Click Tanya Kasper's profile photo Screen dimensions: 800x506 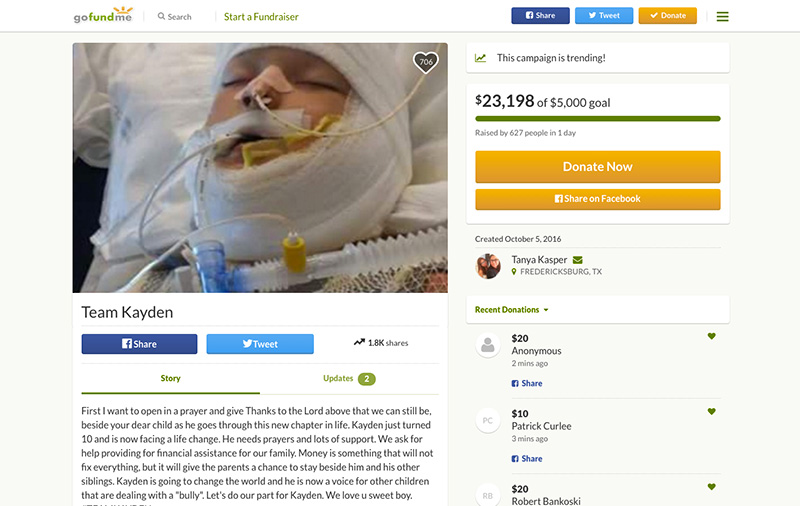click(488, 266)
